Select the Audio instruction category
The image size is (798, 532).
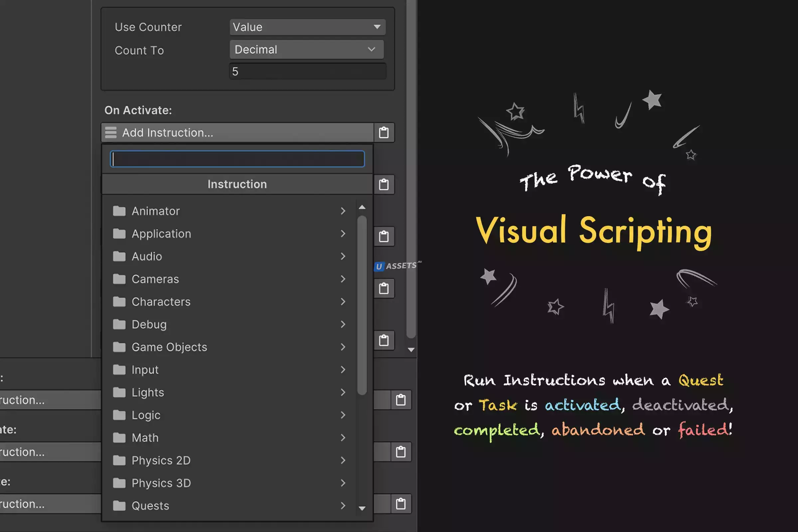pyautogui.click(x=147, y=256)
